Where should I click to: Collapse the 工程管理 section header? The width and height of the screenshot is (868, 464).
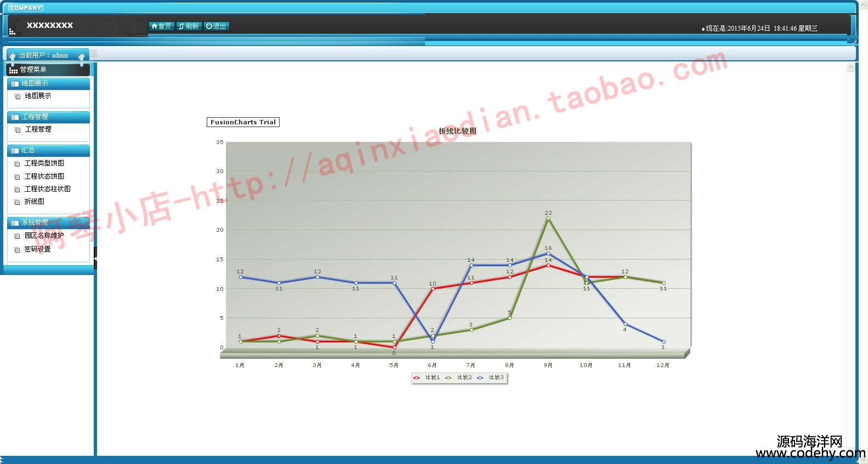[48, 117]
